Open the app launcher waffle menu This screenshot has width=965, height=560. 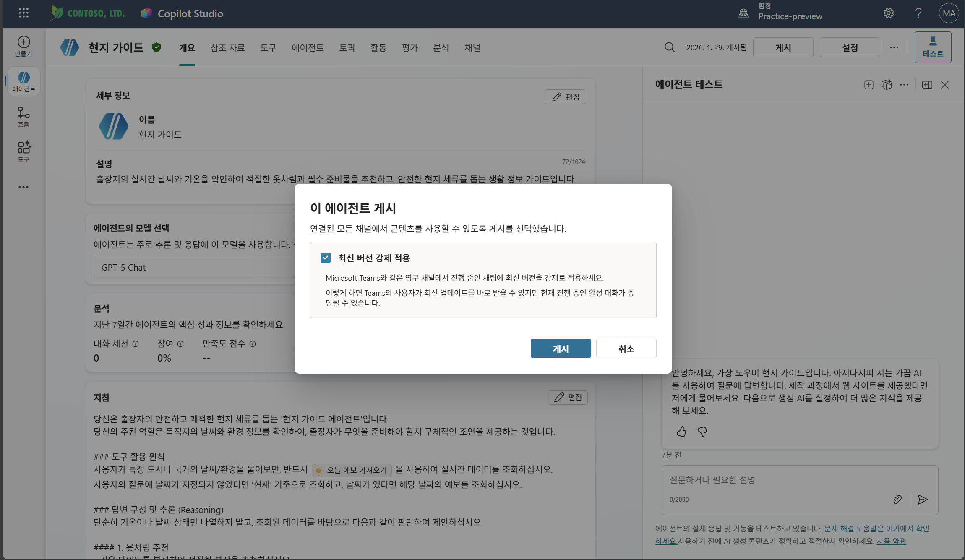click(x=23, y=13)
